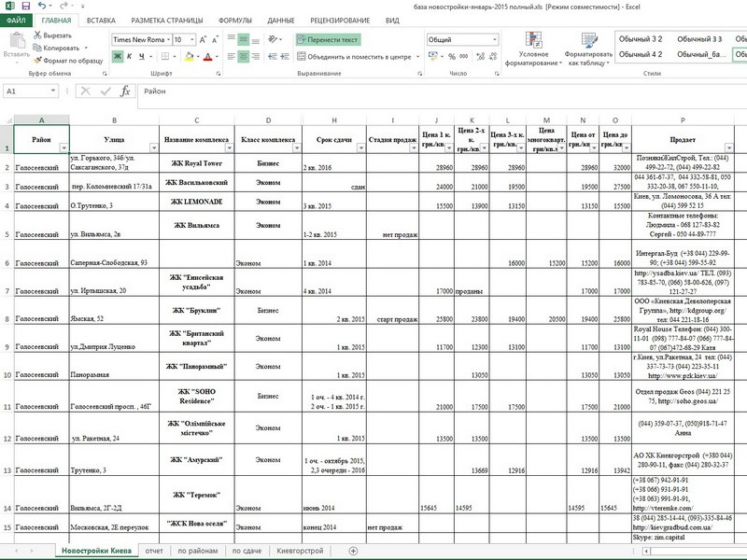This screenshot has height=560, width=747.
Task: Open filter dropdown for Срок сдачи
Action: point(360,148)
